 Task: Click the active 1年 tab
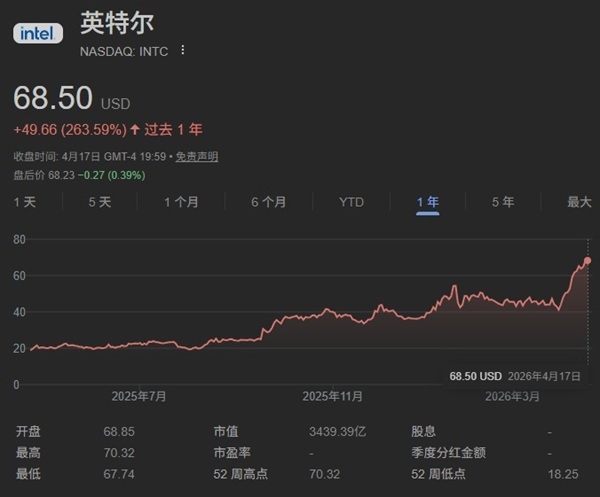428,202
